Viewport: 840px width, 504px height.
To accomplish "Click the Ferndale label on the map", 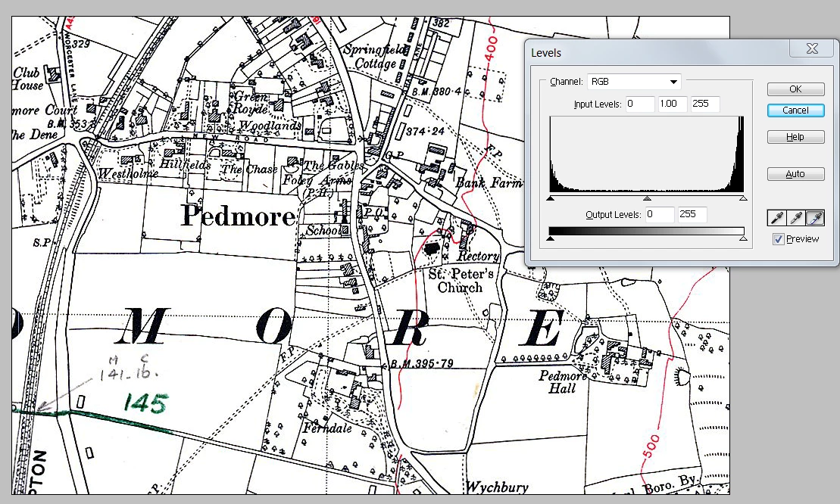I will [328, 428].
